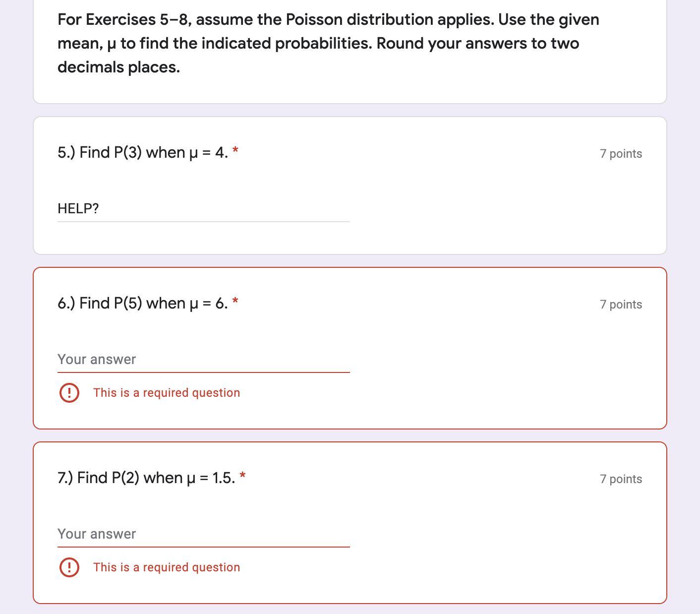Focus the question 5 field containing HELP?
This screenshot has width=700, height=614.
(203, 209)
